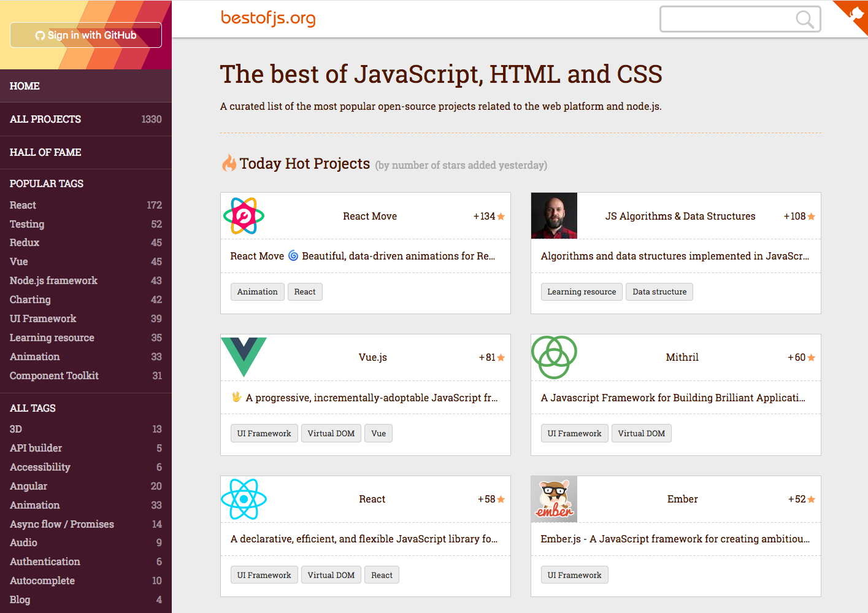
Task: Select the React popular tag
Action: [86, 205]
